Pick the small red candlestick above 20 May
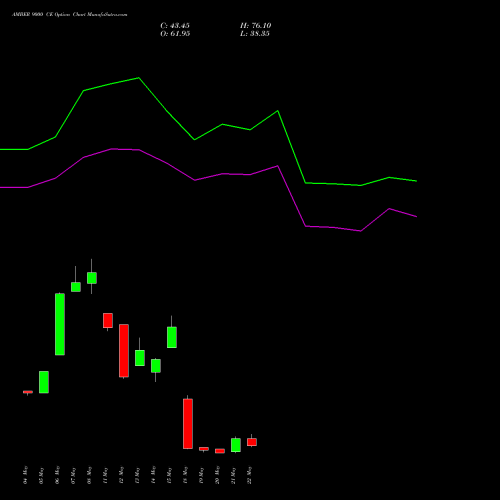This screenshot has width=500, height=500. (220, 451)
